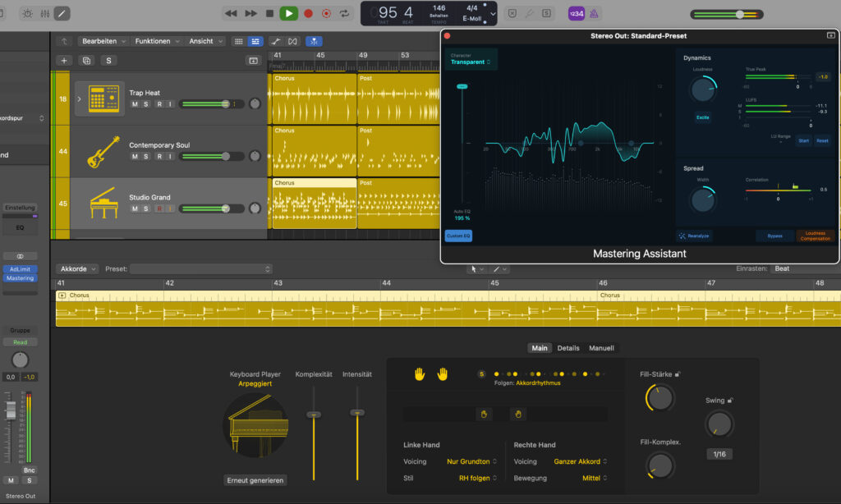841x504 pixels.
Task: Open Rechte Hand Voicing Ganzer Akkord dropdown
Action: click(x=581, y=461)
